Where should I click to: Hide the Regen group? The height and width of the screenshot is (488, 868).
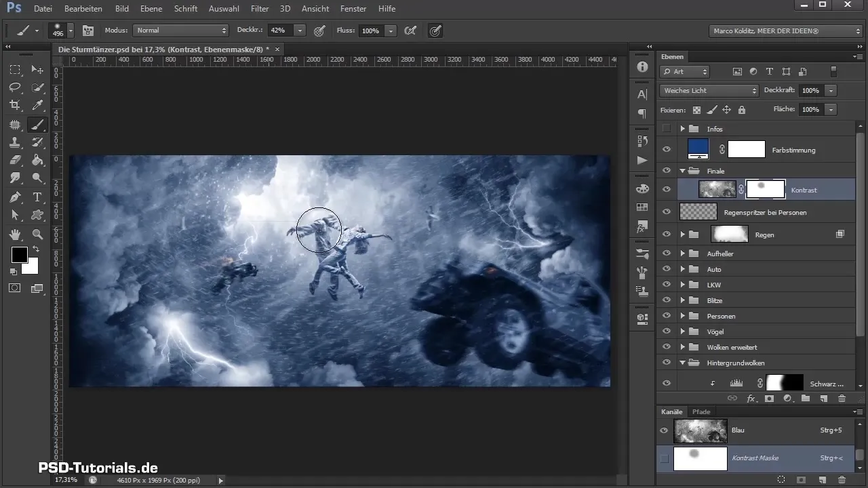666,235
